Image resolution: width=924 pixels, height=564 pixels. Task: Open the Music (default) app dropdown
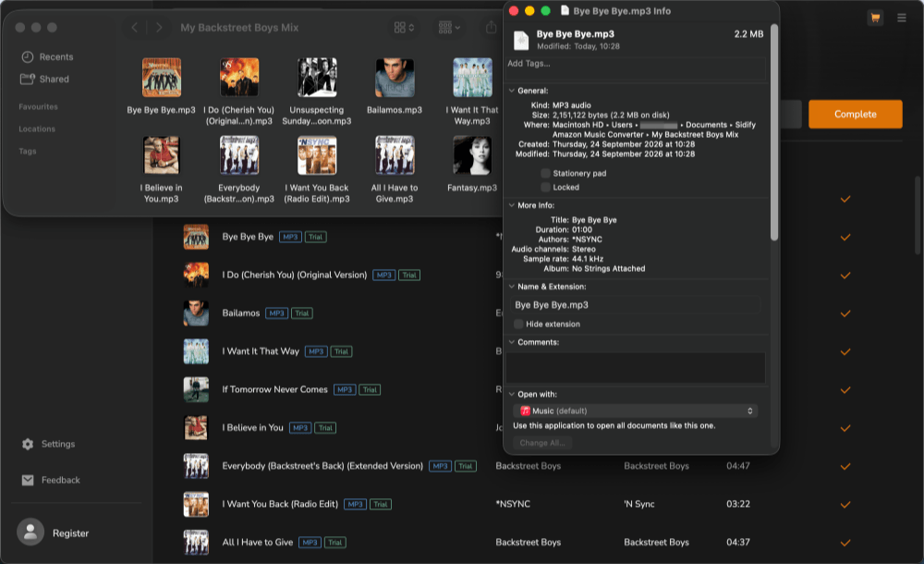point(636,411)
